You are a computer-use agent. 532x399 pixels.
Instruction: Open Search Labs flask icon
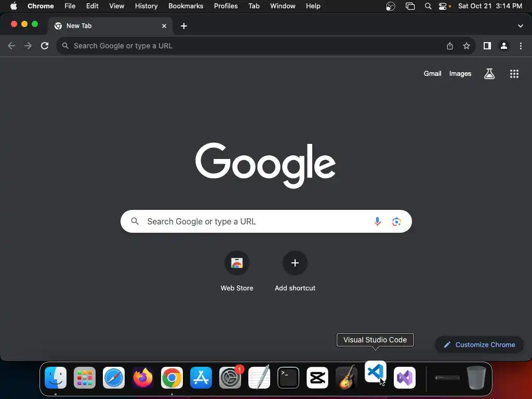(489, 74)
